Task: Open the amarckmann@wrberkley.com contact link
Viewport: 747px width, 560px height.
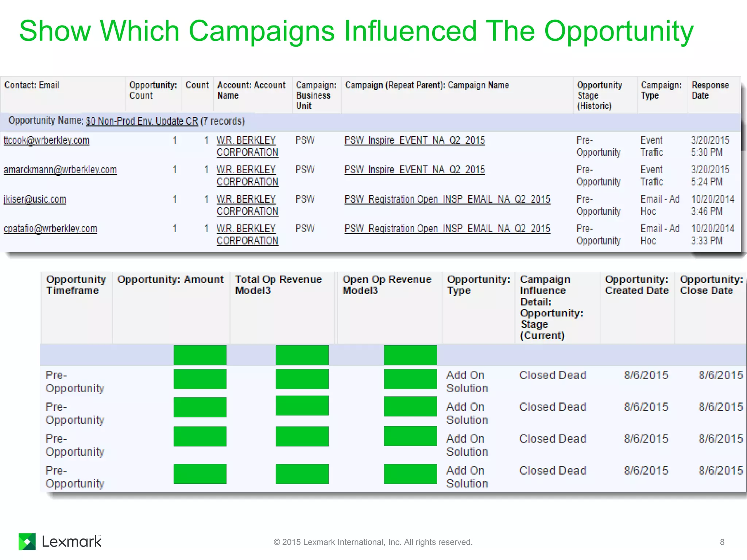Action: click(60, 170)
